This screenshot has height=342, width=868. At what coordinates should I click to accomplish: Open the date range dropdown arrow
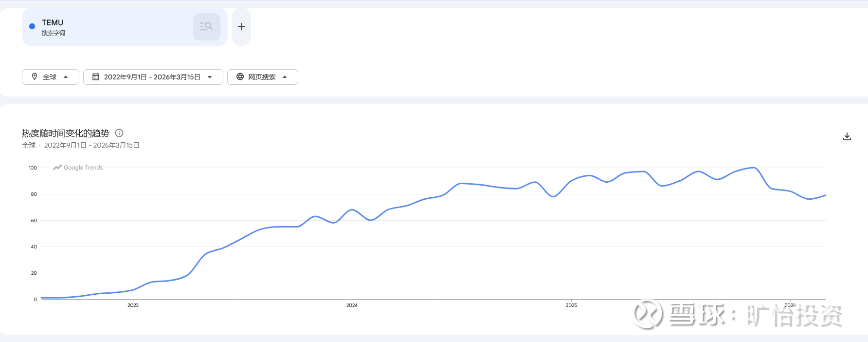click(210, 77)
